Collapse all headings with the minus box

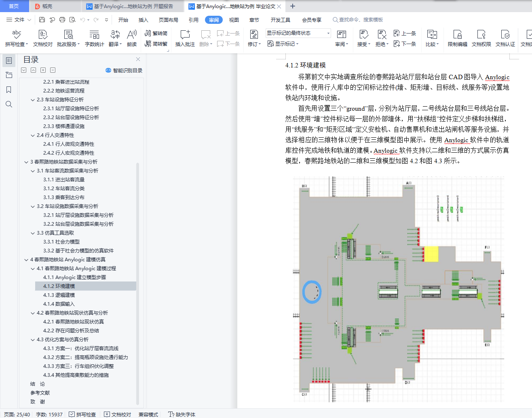click(x=53, y=70)
